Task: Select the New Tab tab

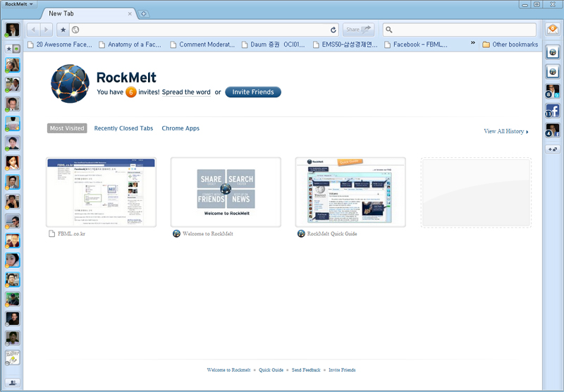Action: (88, 13)
